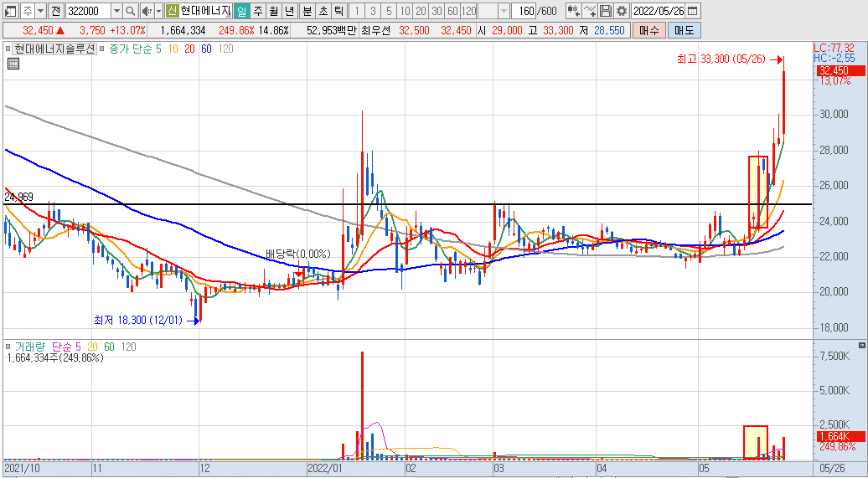Click the orange 10 moving average label
Screen dimensions: 868x478
pos(173,49)
